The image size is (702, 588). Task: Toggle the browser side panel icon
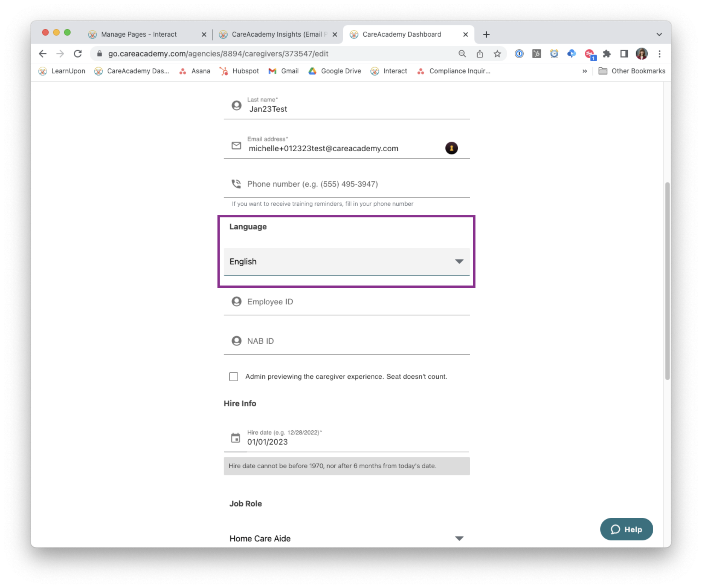[624, 54]
